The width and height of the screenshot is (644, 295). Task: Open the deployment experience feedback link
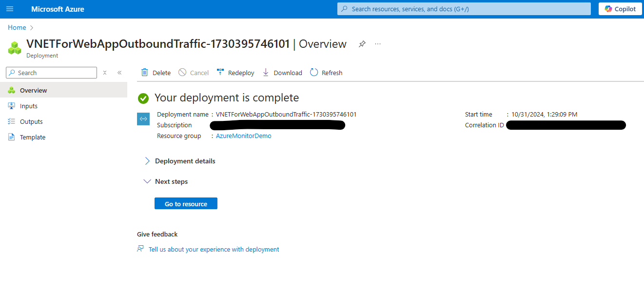(x=214, y=249)
